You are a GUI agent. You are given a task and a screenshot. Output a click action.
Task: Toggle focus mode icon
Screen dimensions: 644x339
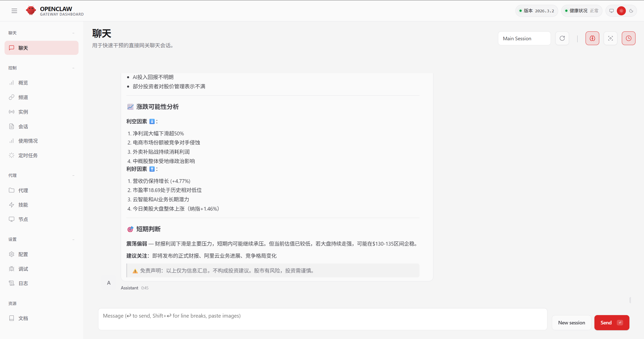point(610,38)
